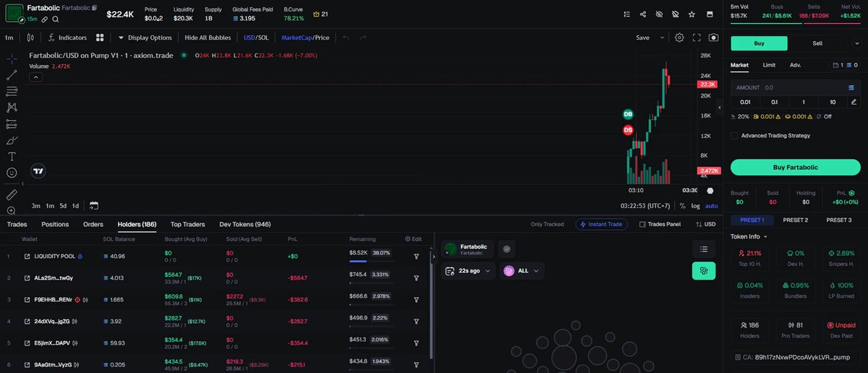Select the pattern drawing tool

coord(12,107)
